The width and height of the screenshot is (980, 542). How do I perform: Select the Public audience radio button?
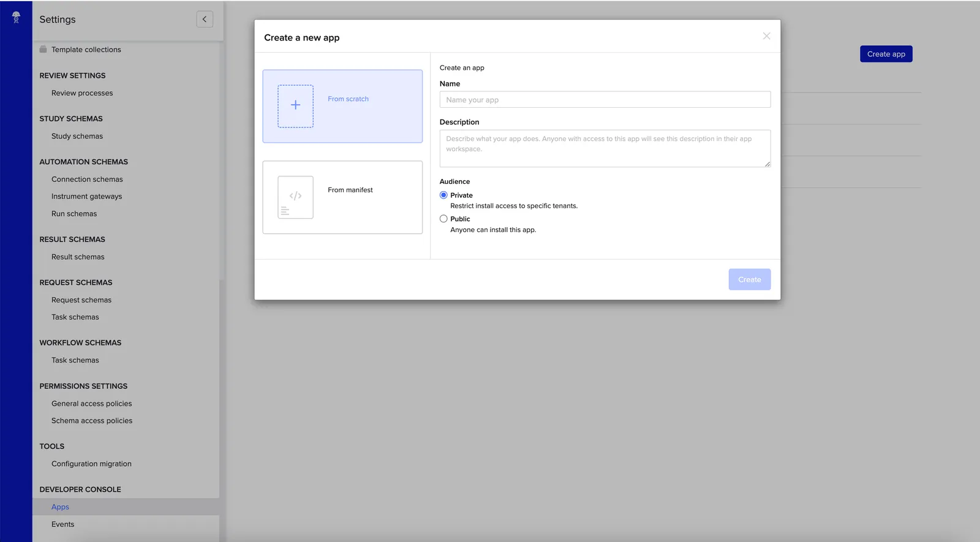pos(443,219)
